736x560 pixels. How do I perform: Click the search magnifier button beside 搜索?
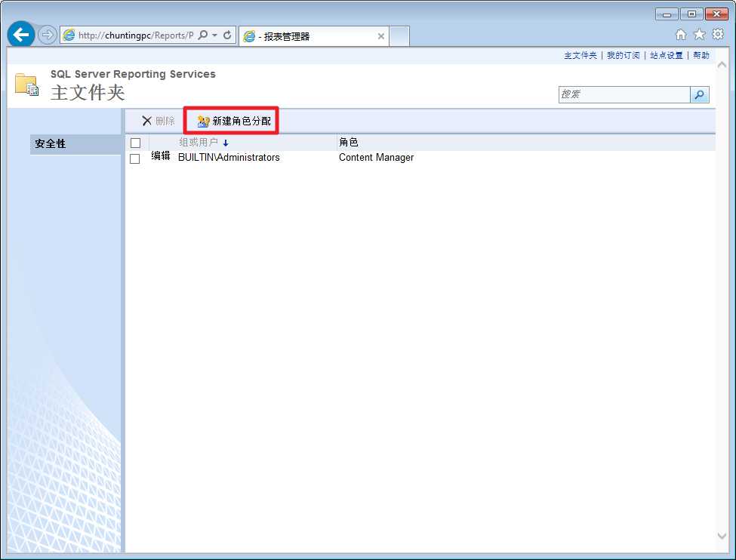[x=699, y=94]
